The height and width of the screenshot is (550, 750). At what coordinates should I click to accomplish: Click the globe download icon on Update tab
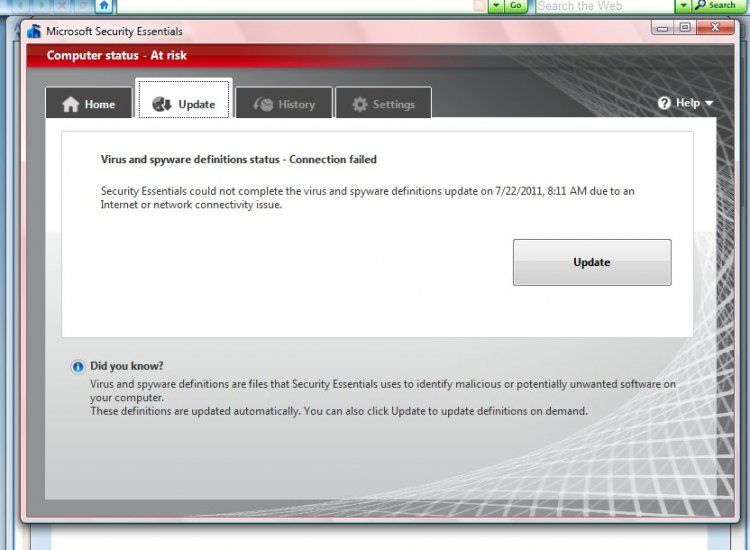pos(162,104)
